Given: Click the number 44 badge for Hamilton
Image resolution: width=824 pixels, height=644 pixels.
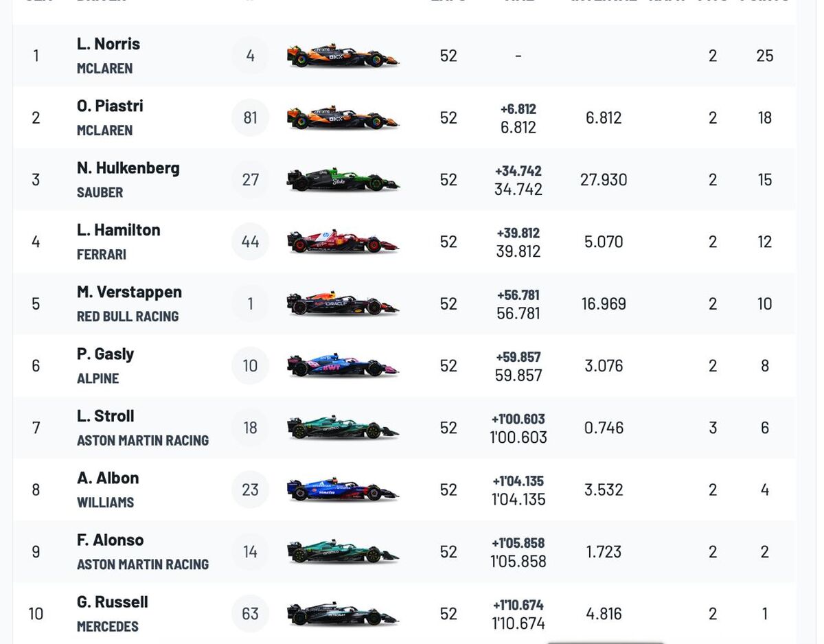Looking at the screenshot, I should point(250,242).
